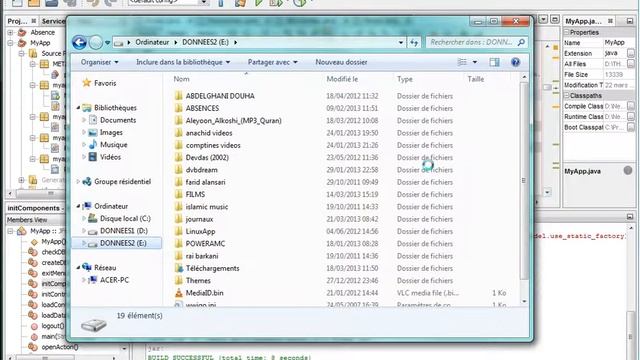The image size is (640, 360).
Task: Select the ABSENCES folder
Action: tap(202, 108)
